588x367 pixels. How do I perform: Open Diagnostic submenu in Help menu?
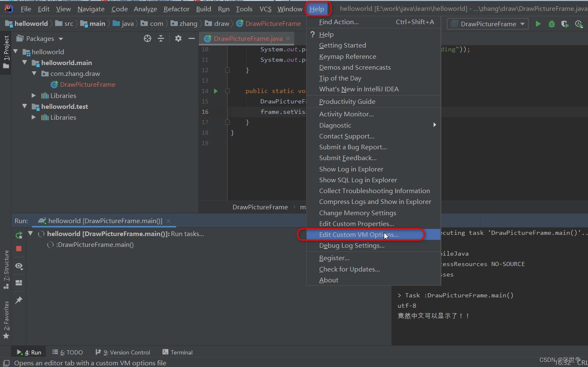tap(374, 125)
